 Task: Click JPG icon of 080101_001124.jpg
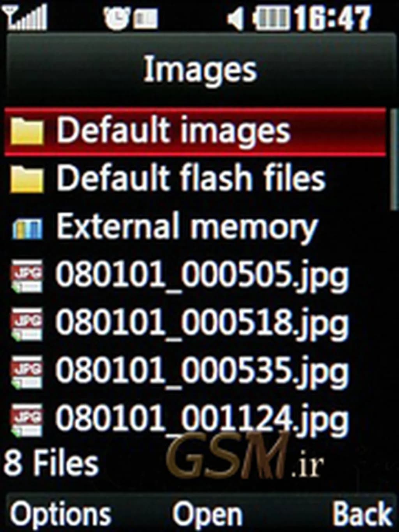[x=26, y=420]
